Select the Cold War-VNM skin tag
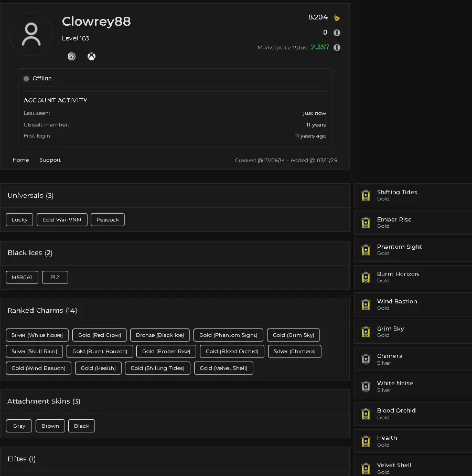472x476 pixels. tap(62, 220)
